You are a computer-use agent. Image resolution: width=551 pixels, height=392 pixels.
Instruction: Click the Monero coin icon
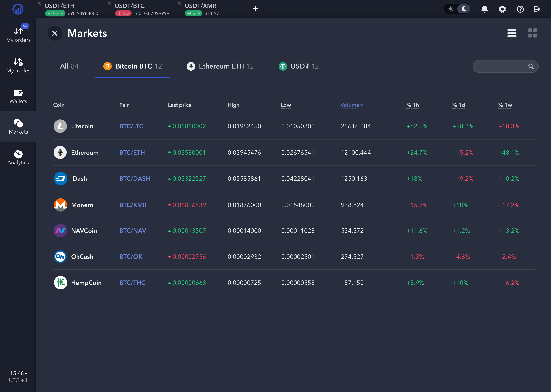(x=61, y=205)
